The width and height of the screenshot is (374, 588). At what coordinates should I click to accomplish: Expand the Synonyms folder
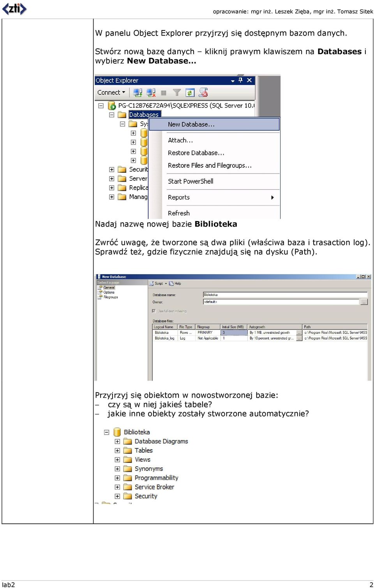117,469
